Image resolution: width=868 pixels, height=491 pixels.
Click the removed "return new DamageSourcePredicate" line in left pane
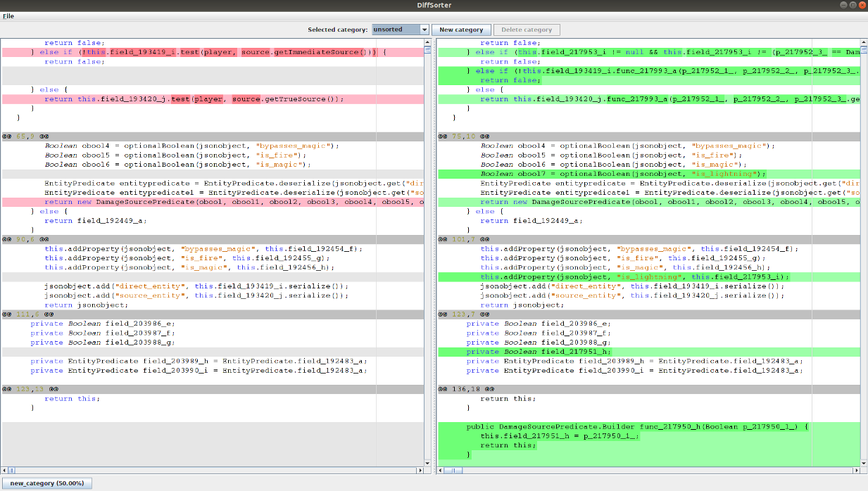click(x=213, y=202)
